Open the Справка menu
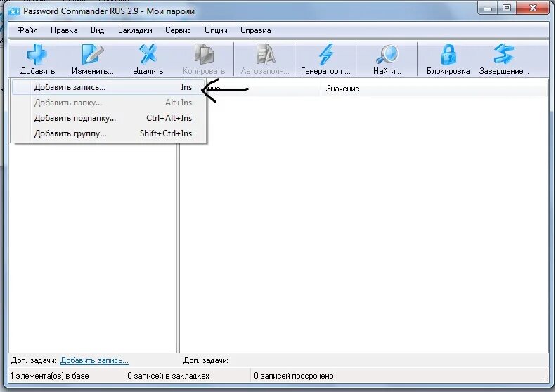This screenshot has width=556, height=392. tap(256, 30)
